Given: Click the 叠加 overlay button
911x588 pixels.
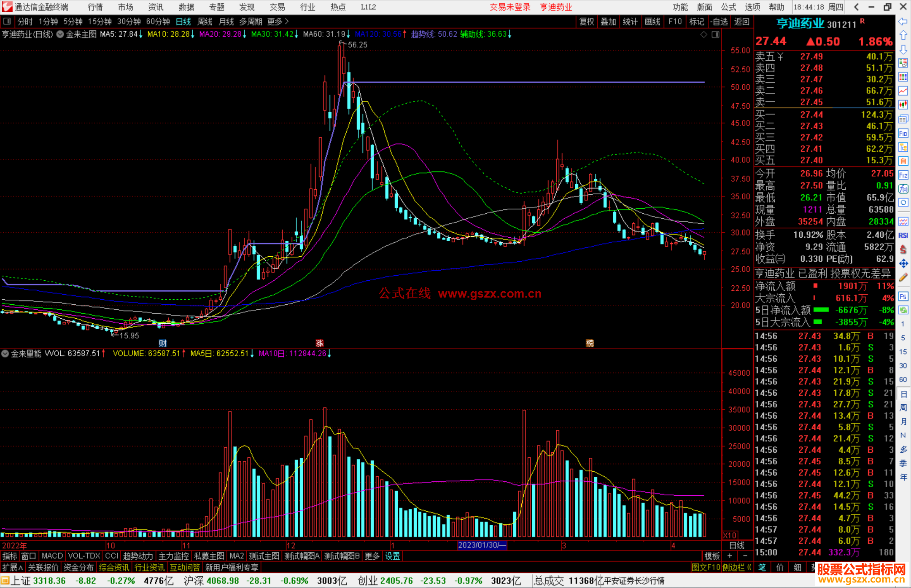Looking at the screenshot, I should point(609,21).
